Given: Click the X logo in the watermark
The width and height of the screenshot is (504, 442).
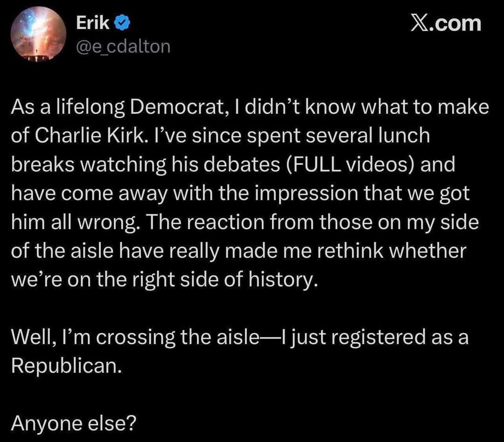Looking at the screenshot, I should (x=423, y=23).
